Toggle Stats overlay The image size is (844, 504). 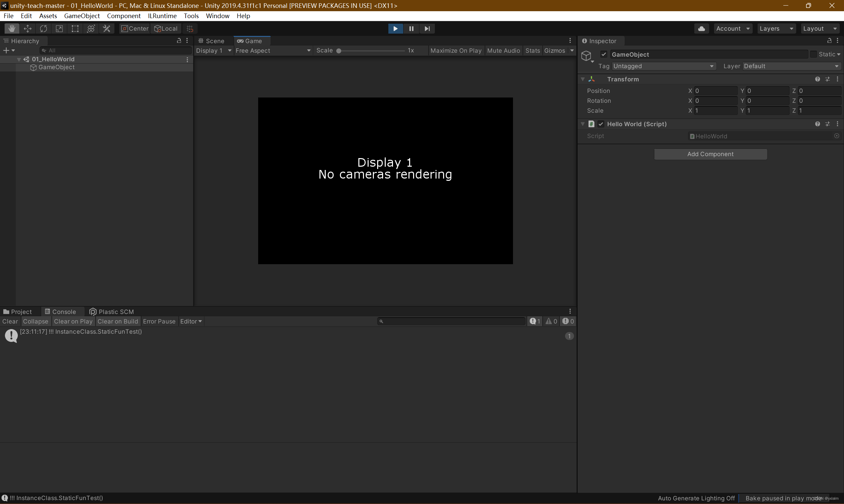pyautogui.click(x=532, y=51)
